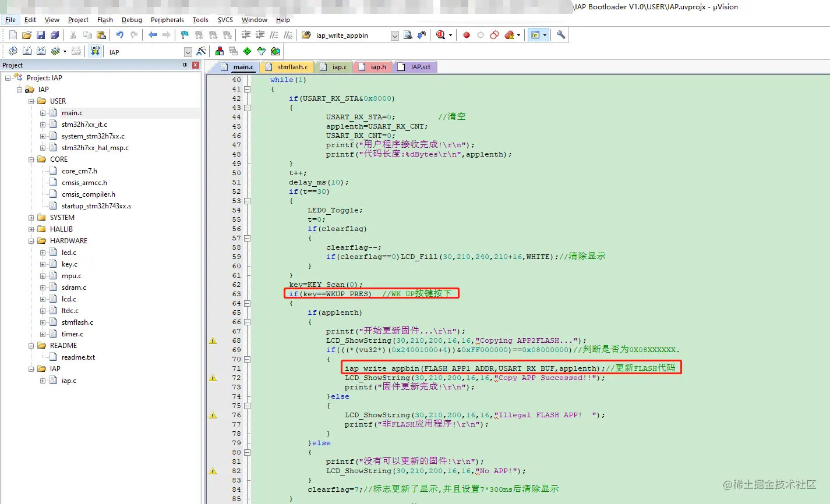Expand the SYSTEM group
The height and width of the screenshot is (504, 830).
[x=31, y=218]
